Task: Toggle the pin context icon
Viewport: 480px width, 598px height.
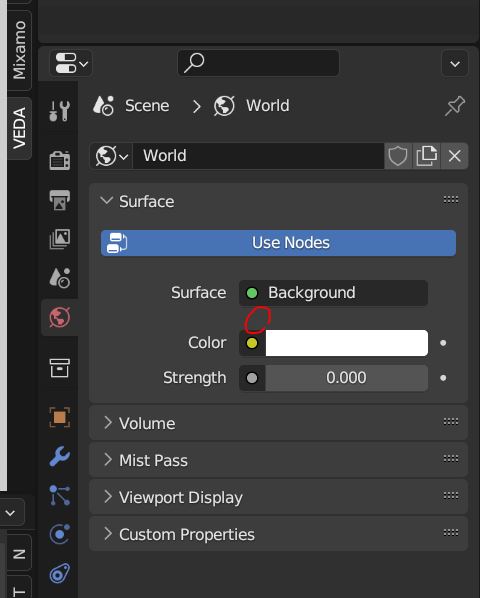Action: click(454, 106)
